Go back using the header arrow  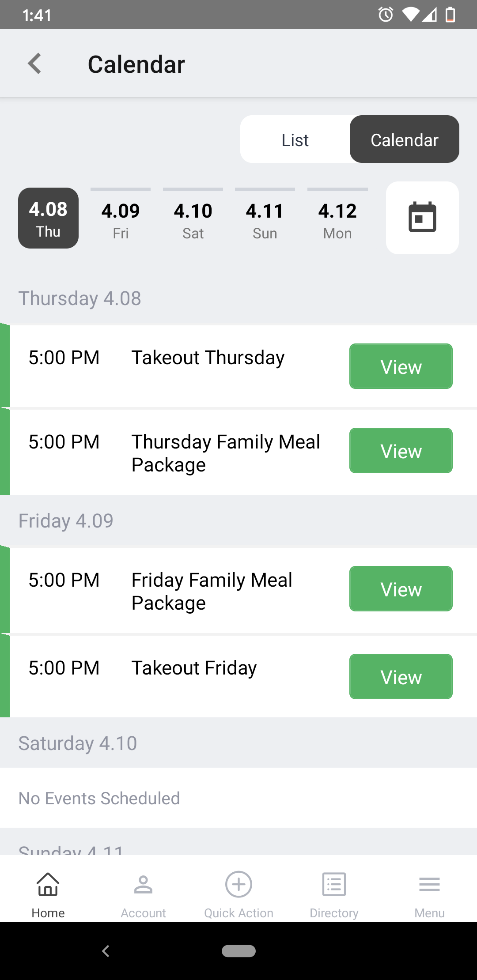[34, 64]
